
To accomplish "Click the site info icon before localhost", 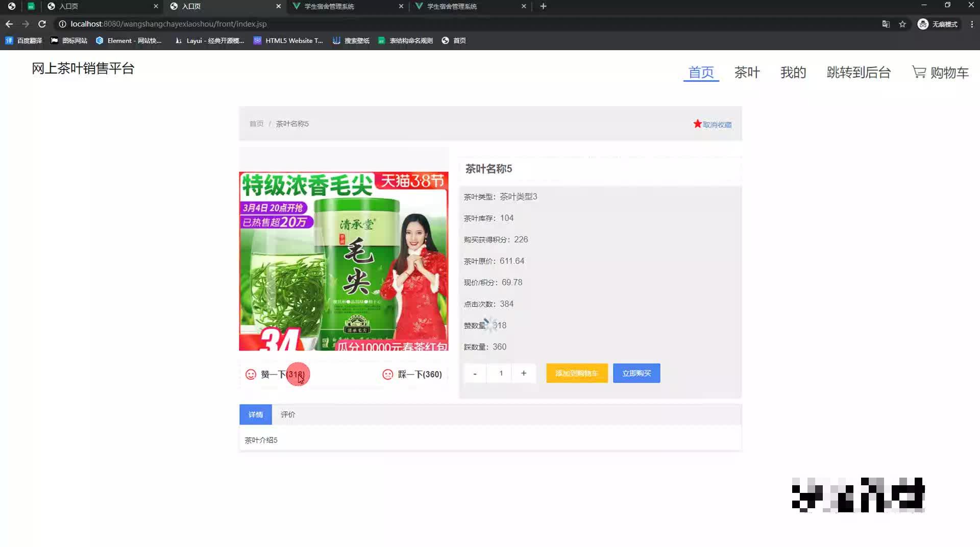I will [62, 24].
